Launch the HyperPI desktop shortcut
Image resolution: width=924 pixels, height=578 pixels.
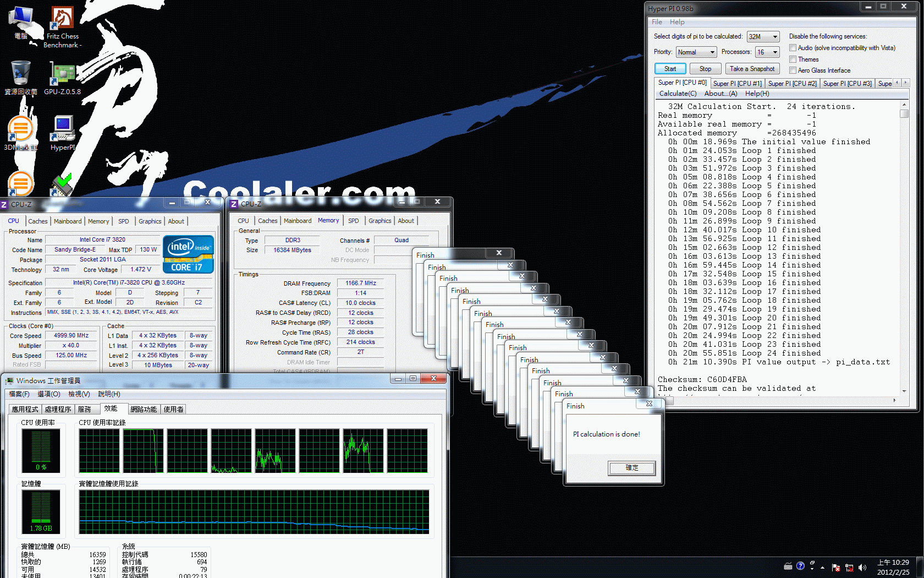62,133
